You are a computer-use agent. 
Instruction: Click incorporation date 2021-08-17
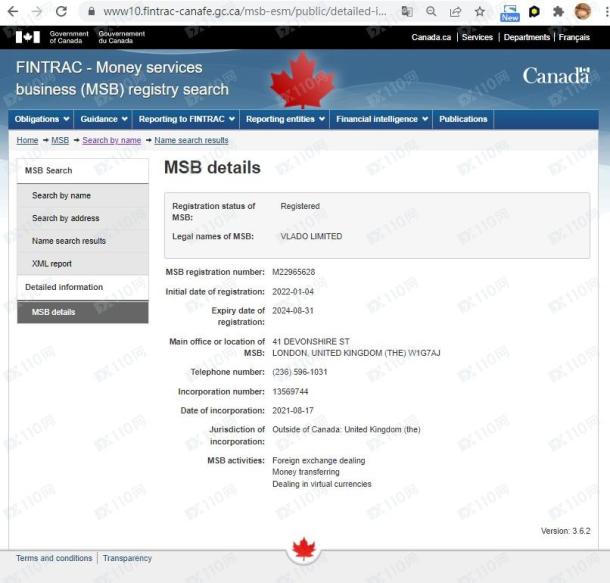click(x=293, y=411)
